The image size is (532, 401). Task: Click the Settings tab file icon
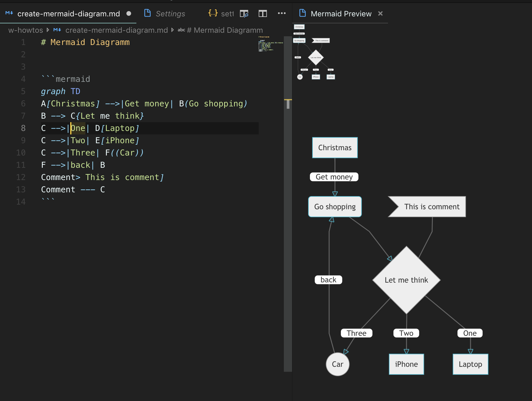point(147,13)
